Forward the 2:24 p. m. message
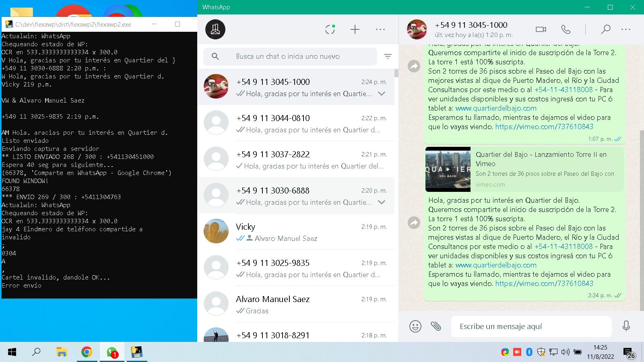The image size is (644, 362). point(414,222)
